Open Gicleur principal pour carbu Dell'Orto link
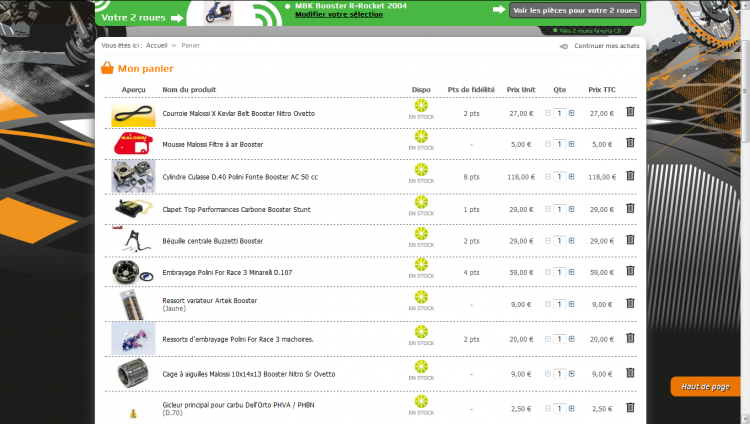The width and height of the screenshot is (750, 424). (238, 405)
